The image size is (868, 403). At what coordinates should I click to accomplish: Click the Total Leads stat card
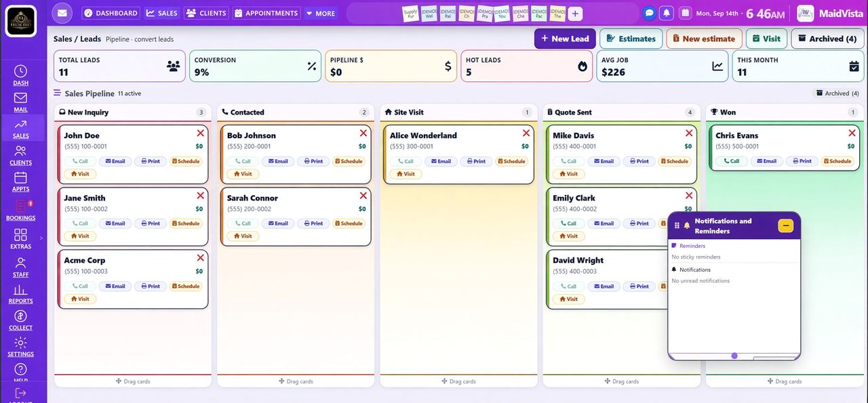pyautogui.click(x=119, y=66)
